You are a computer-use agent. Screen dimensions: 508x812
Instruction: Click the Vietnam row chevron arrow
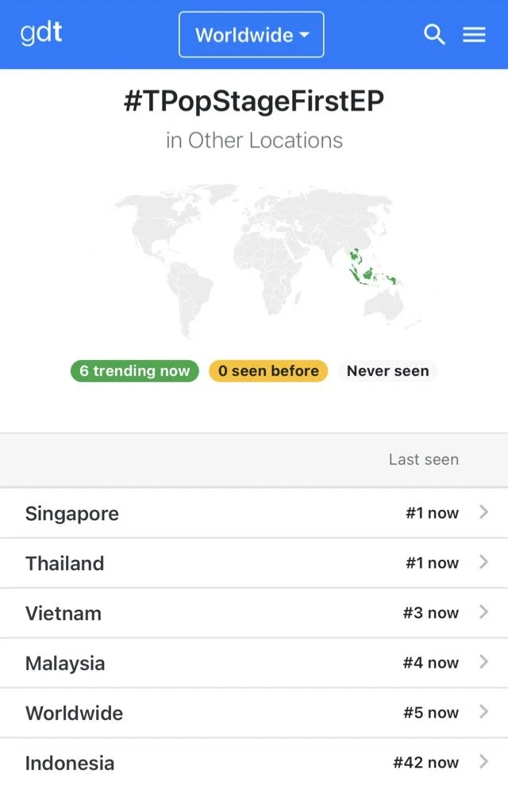point(483,613)
